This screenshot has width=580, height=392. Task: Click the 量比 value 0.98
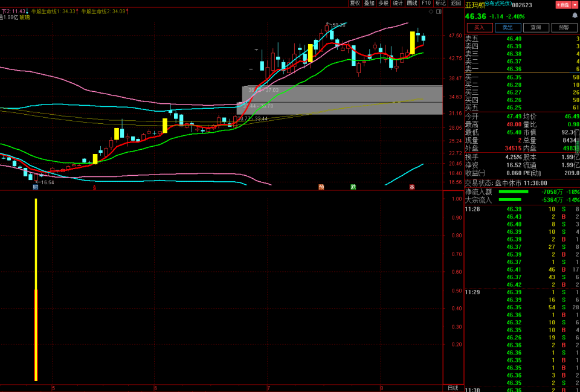click(x=573, y=124)
